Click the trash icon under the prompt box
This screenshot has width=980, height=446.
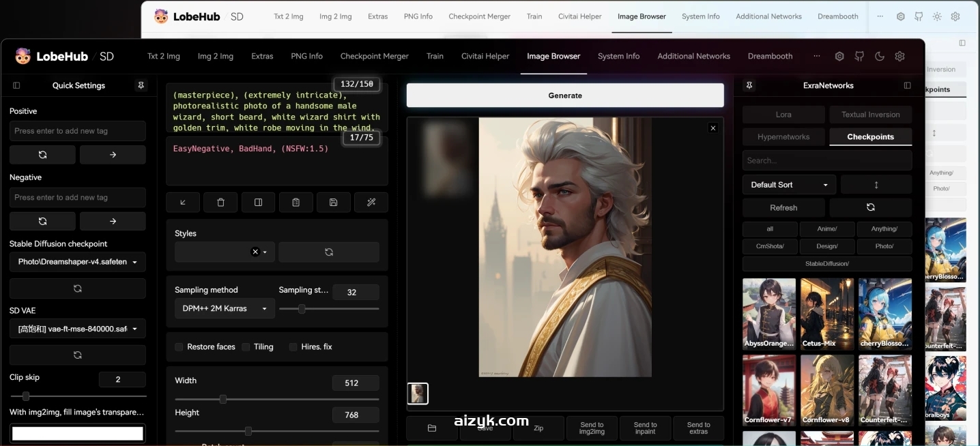click(220, 203)
